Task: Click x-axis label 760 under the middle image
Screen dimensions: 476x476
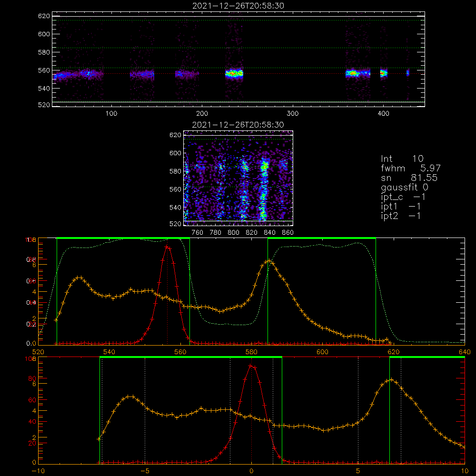Action: [198, 233]
